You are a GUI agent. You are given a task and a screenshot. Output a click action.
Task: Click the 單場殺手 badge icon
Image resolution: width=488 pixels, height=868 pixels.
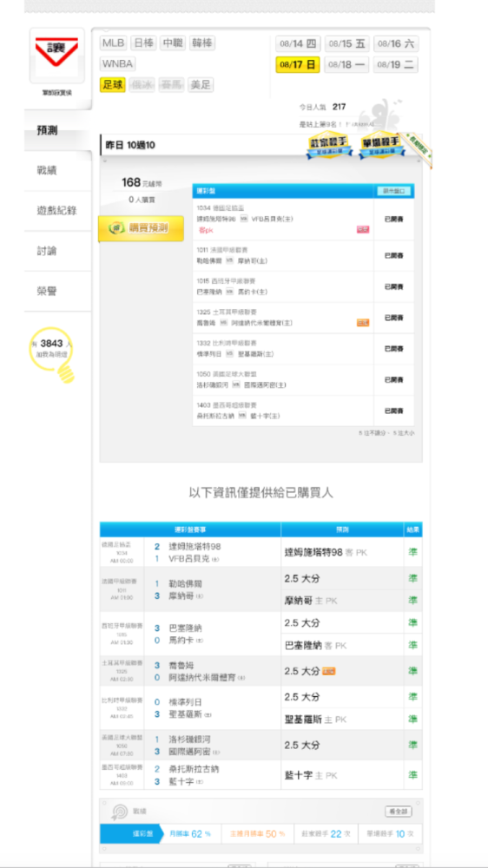click(x=382, y=144)
